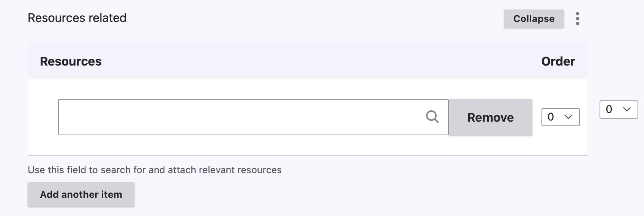Click the help text about attaching relevant resources
Image resolution: width=644 pixels, height=216 pixels.
[155, 170]
